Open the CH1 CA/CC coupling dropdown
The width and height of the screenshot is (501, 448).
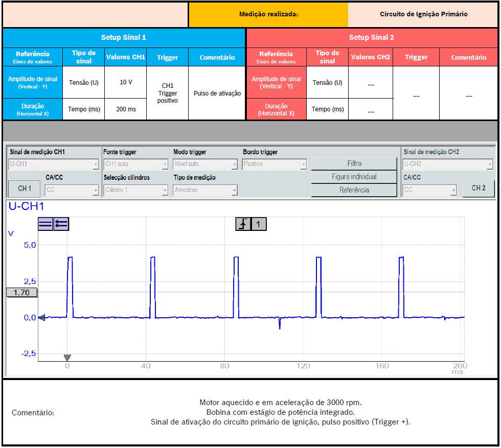72,190
